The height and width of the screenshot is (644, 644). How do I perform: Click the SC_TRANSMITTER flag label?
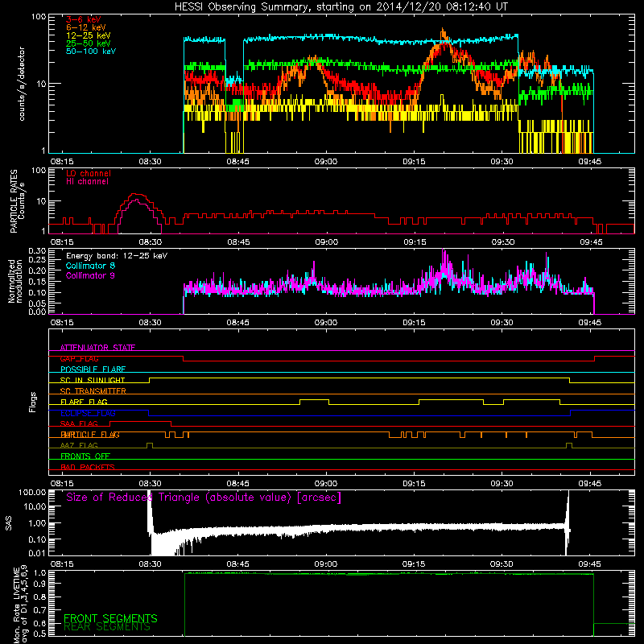pyautogui.click(x=93, y=391)
